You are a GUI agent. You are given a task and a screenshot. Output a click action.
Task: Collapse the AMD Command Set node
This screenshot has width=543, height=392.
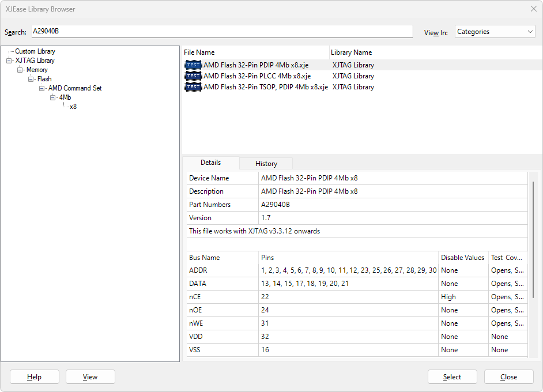point(42,88)
